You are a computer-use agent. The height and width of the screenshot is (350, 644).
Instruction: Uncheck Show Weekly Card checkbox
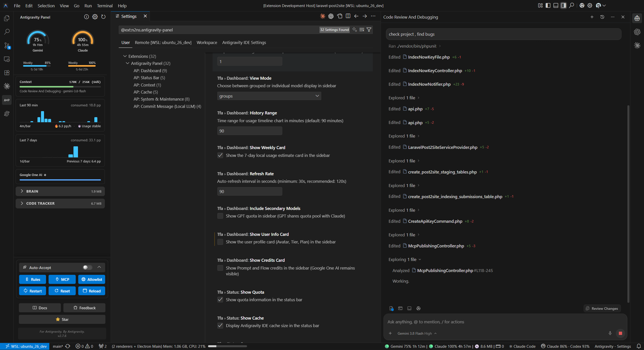(220, 155)
